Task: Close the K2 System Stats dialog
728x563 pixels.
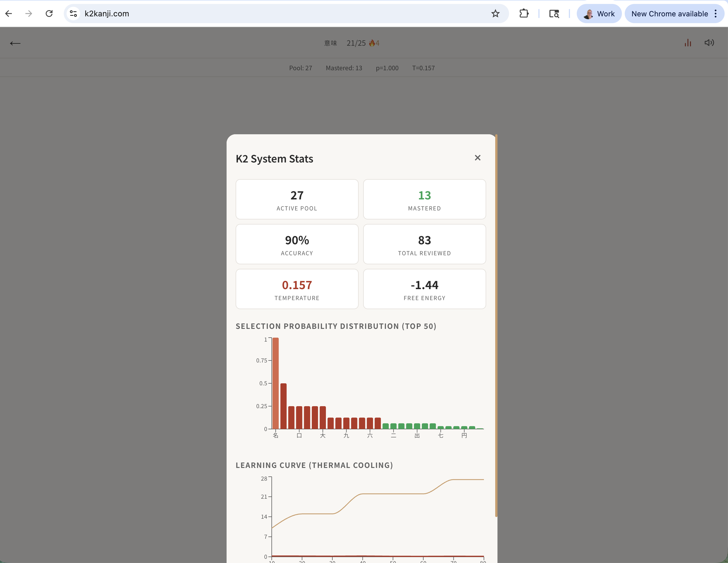Action: click(477, 158)
